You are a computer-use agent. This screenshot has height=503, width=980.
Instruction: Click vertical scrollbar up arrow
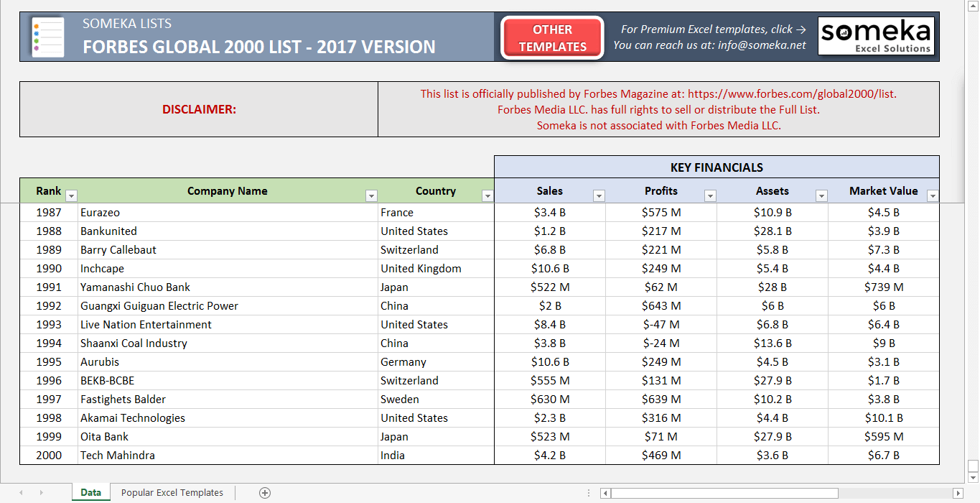(x=972, y=6)
